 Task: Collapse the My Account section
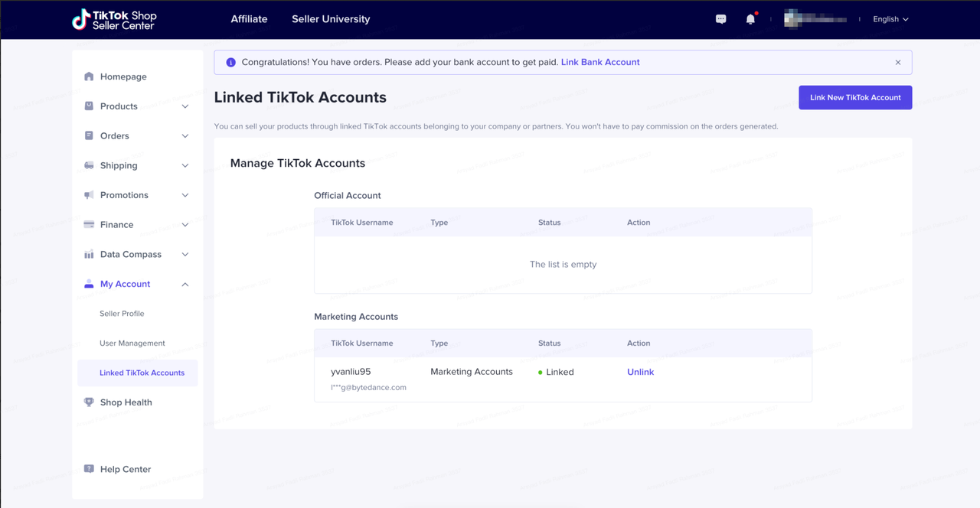click(185, 285)
